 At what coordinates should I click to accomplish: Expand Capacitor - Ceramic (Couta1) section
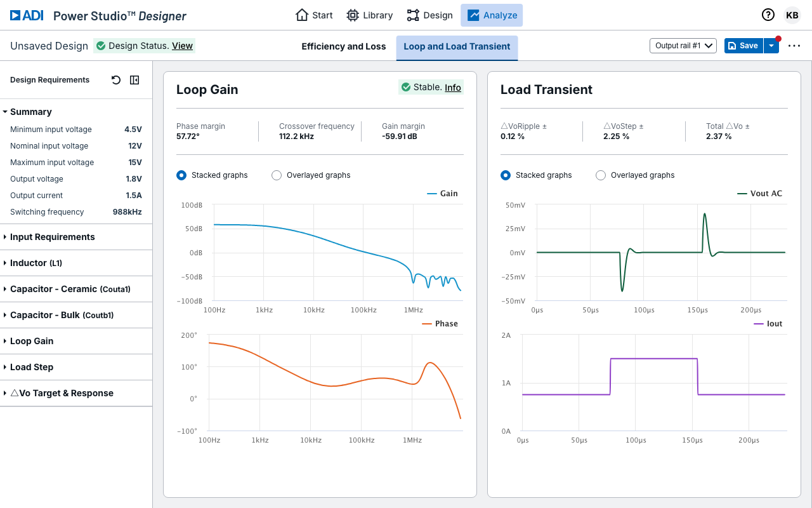pyautogui.click(x=76, y=289)
